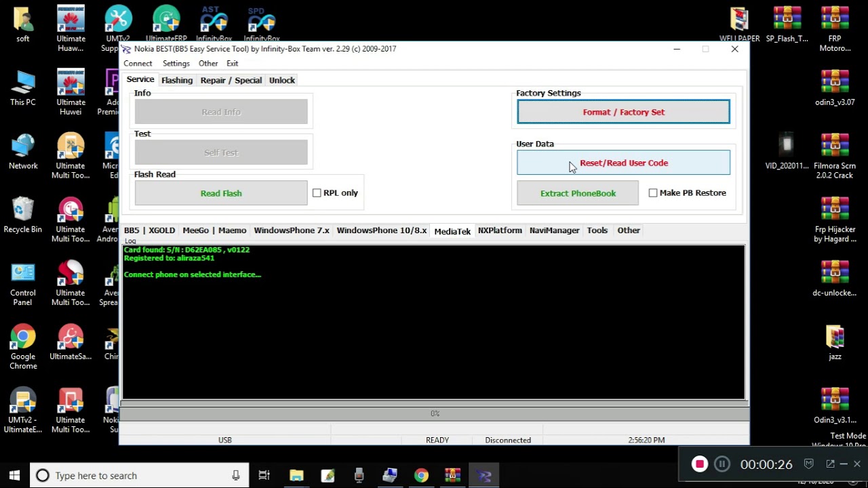Select the BB5 | XGOLD platform tab

click(149, 230)
